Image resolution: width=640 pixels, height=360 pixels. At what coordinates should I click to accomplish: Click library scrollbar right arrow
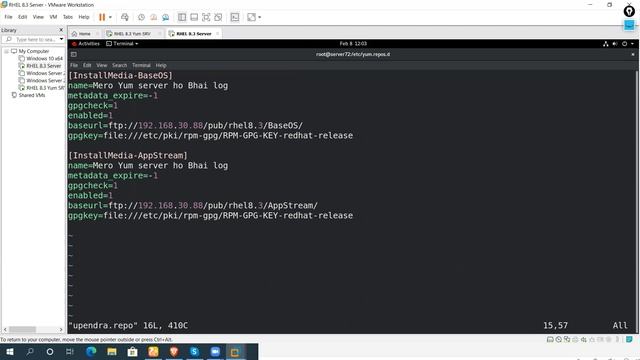click(x=61, y=329)
